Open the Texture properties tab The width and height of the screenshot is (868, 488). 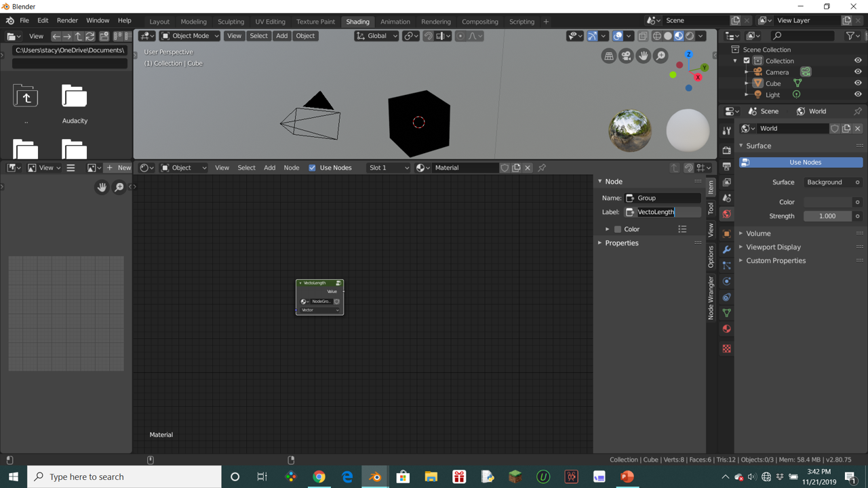(726, 348)
